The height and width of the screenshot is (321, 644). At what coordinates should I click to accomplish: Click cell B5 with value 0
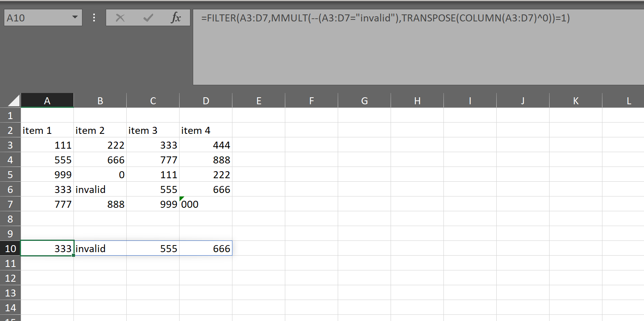pos(100,174)
